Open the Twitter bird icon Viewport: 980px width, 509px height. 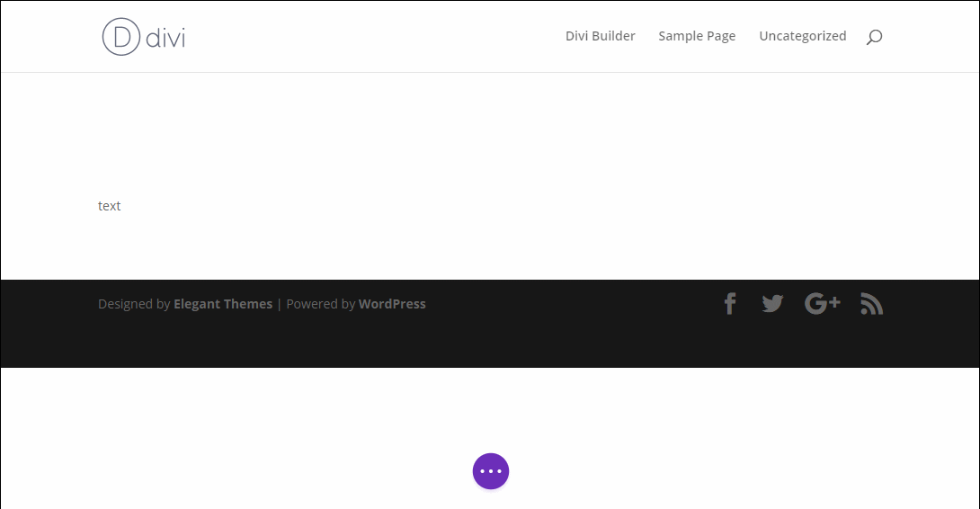pyautogui.click(x=772, y=304)
